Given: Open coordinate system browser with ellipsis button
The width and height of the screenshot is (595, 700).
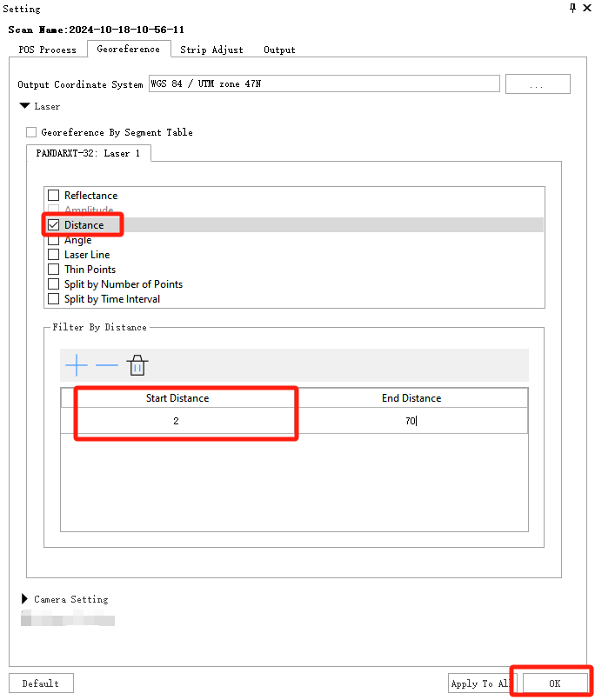Looking at the screenshot, I should pyautogui.click(x=538, y=84).
